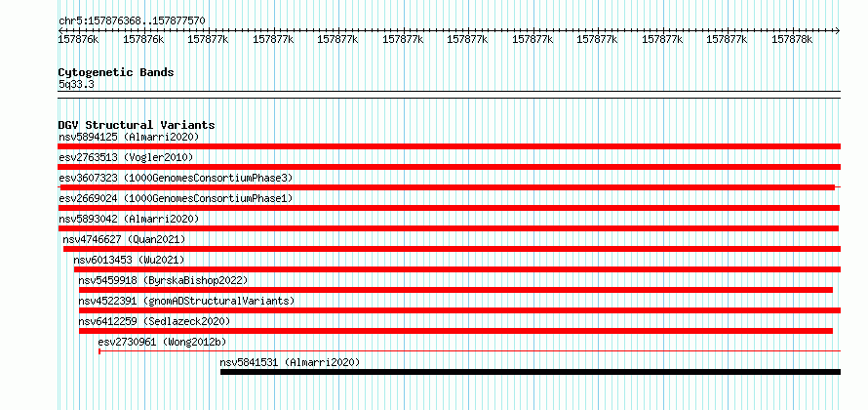Open esv3607323 (1000GenomesConsortiumPhase3) label
868x410 pixels.
(176, 178)
